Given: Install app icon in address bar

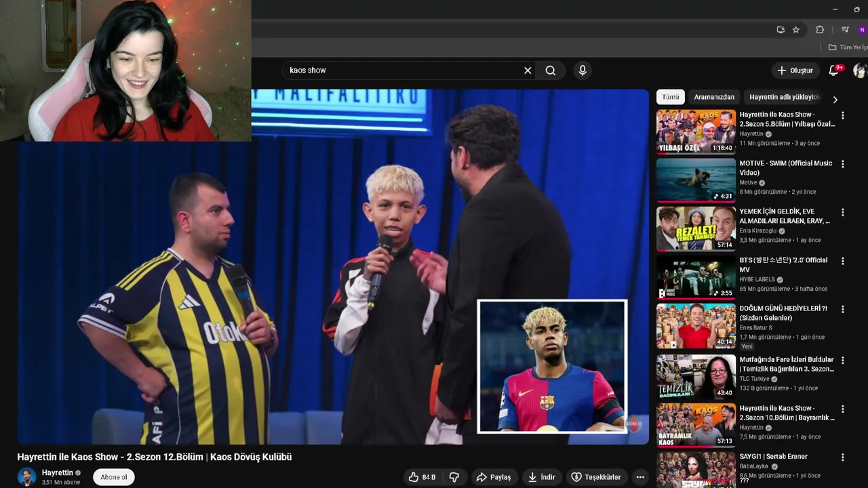Looking at the screenshot, I should coord(781,30).
